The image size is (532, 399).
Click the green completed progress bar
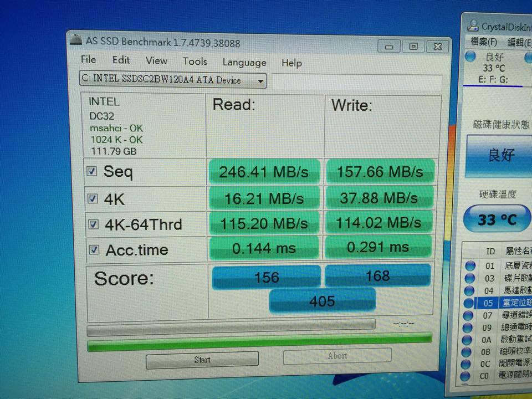coord(259,342)
